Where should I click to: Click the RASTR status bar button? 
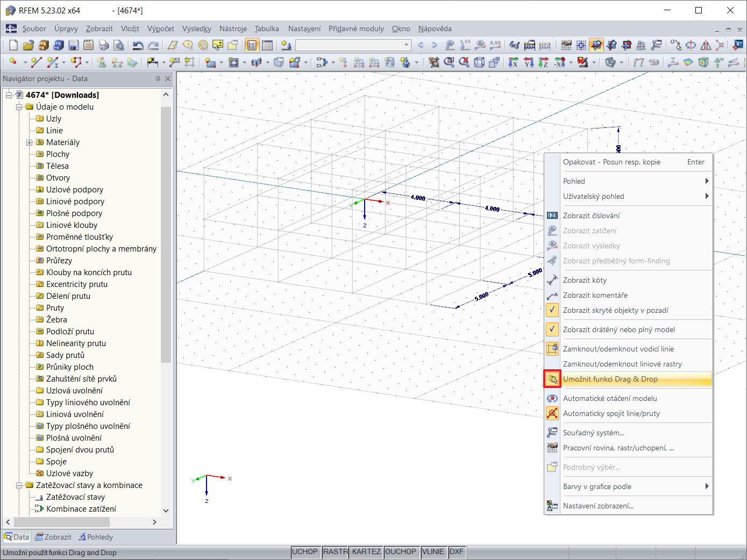point(336,552)
